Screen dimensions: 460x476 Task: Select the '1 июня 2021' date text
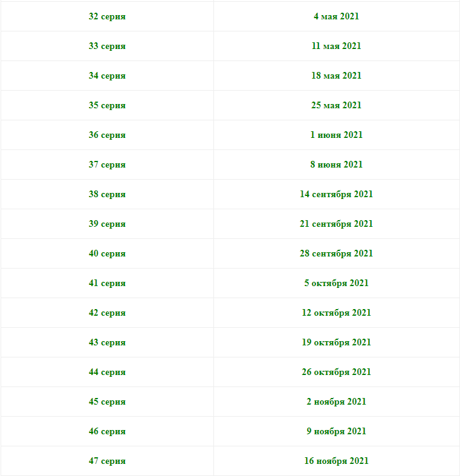coord(336,135)
